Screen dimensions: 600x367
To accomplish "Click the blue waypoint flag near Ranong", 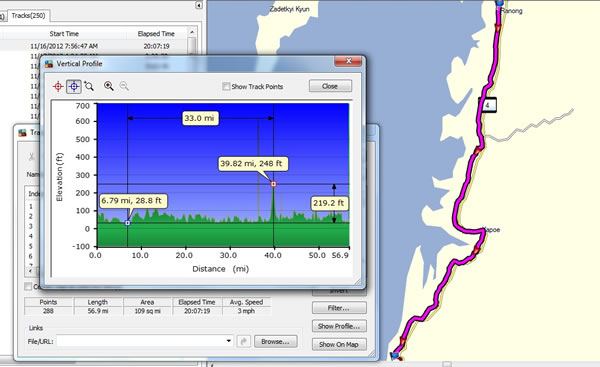I will 500,3.
